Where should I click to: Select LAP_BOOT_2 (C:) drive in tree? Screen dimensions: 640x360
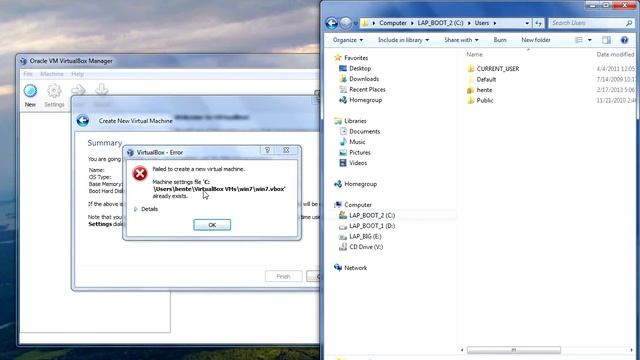tap(372, 216)
